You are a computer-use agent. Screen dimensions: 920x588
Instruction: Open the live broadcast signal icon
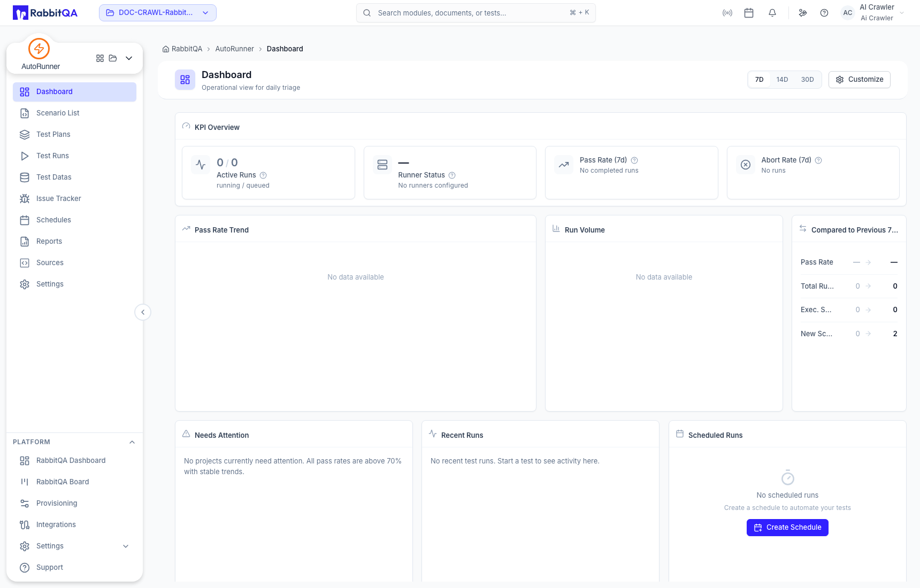pos(727,13)
